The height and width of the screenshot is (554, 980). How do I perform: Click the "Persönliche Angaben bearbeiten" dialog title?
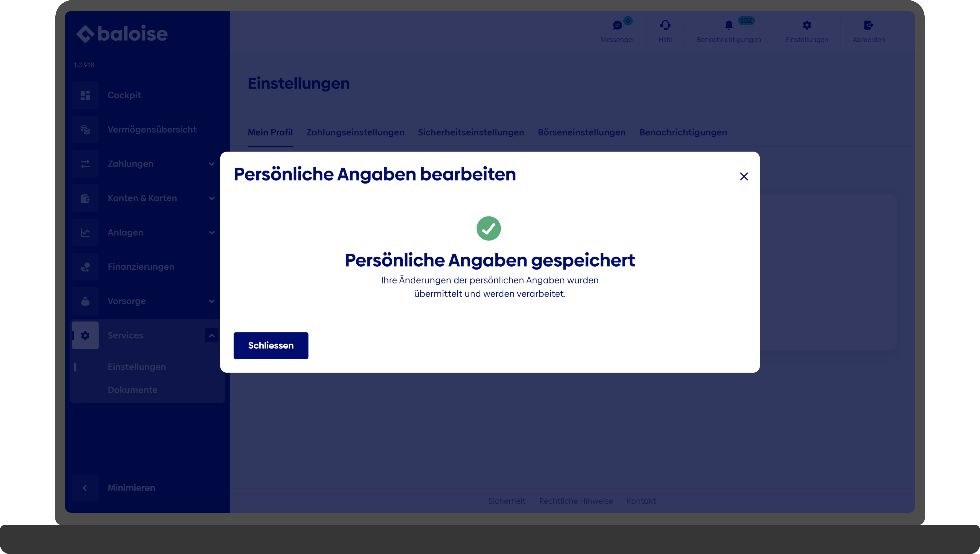(375, 174)
